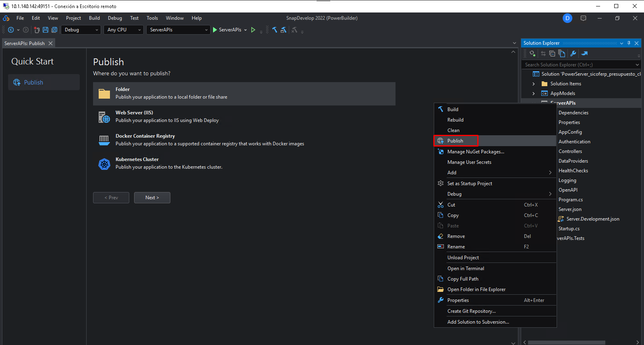Pin the Solution Explorer panel

tap(629, 43)
